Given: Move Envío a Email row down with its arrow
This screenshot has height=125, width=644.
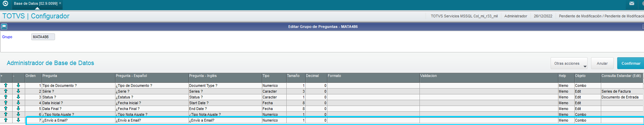Looking at the screenshot, I should coord(18,120).
